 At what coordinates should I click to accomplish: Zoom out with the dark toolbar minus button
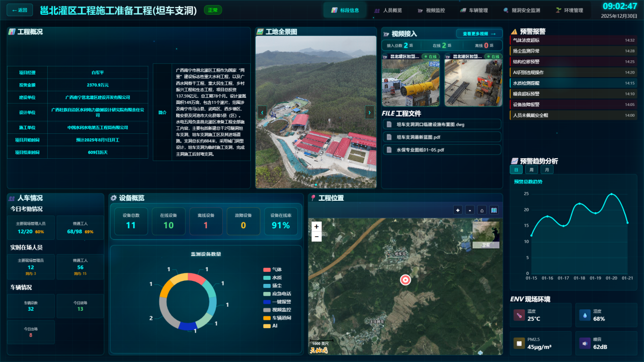click(x=470, y=210)
